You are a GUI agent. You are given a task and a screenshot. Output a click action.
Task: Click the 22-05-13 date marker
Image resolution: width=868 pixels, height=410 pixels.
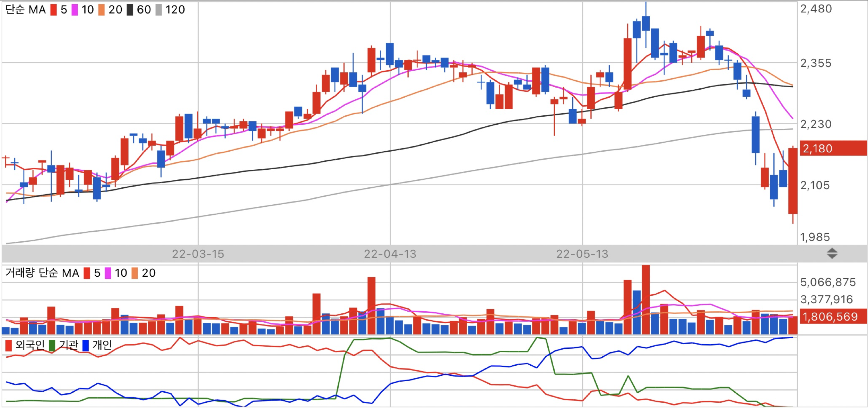tap(582, 254)
